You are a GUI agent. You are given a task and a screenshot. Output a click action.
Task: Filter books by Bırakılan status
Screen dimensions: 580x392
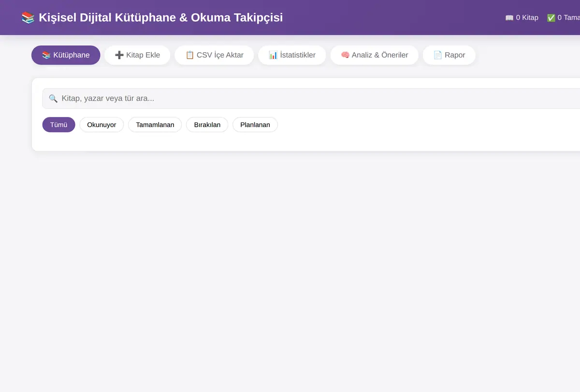tap(207, 125)
